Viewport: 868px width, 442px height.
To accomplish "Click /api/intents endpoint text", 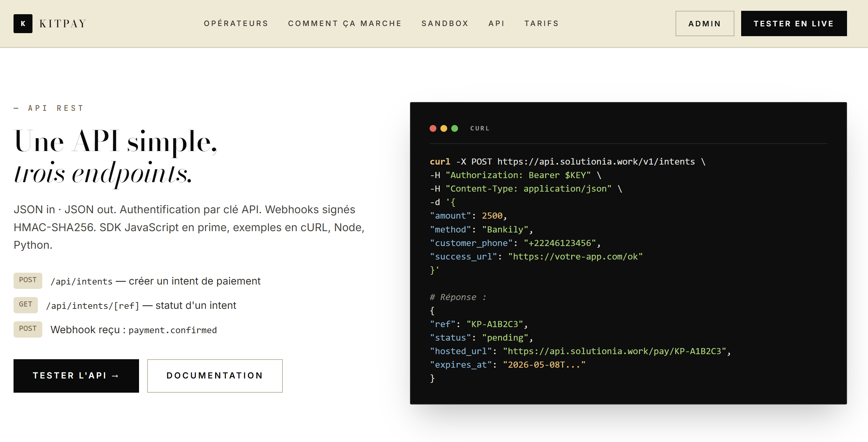I will pyautogui.click(x=82, y=281).
